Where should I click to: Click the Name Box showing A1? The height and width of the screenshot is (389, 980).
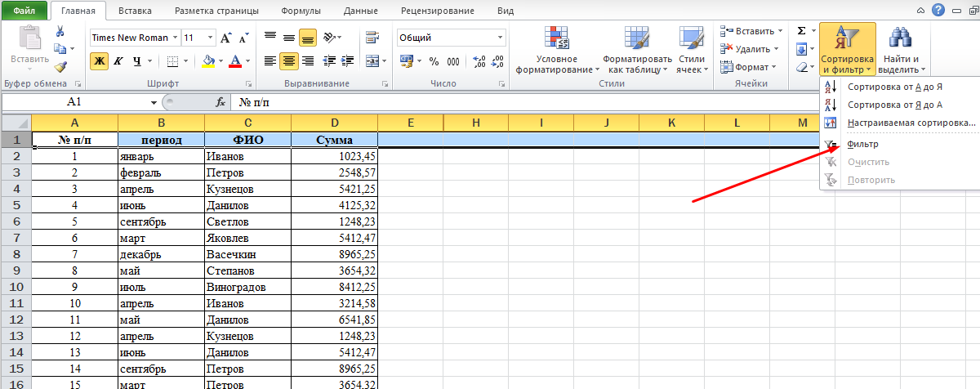(x=74, y=102)
